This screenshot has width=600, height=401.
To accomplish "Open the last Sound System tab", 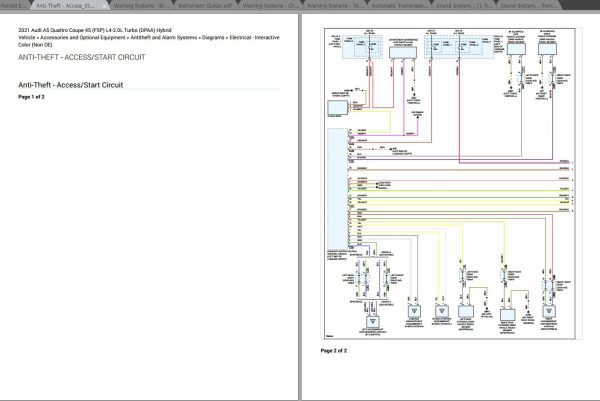I will (x=529, y=5).
